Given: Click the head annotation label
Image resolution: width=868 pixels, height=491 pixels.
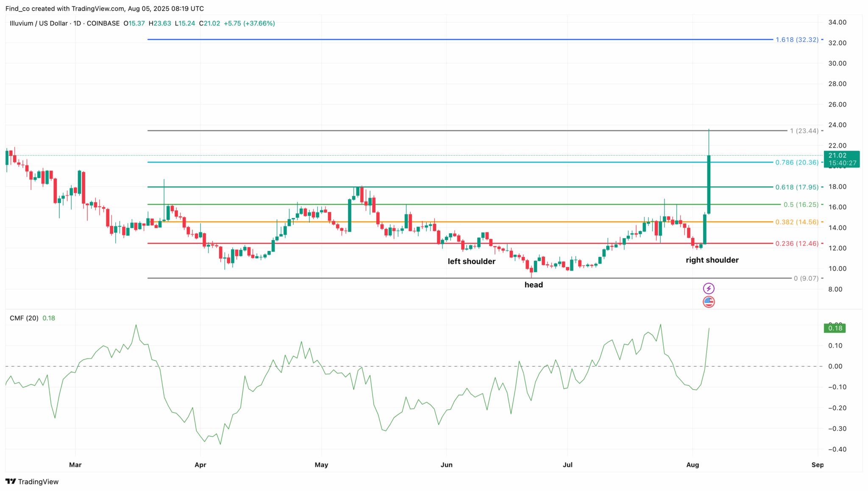Looking at the screenshot, I should [534, 285].
